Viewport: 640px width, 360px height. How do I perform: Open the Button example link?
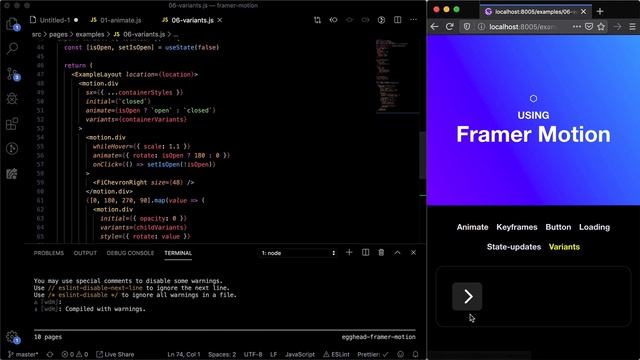pyautogui.click(x=558, y=227)
